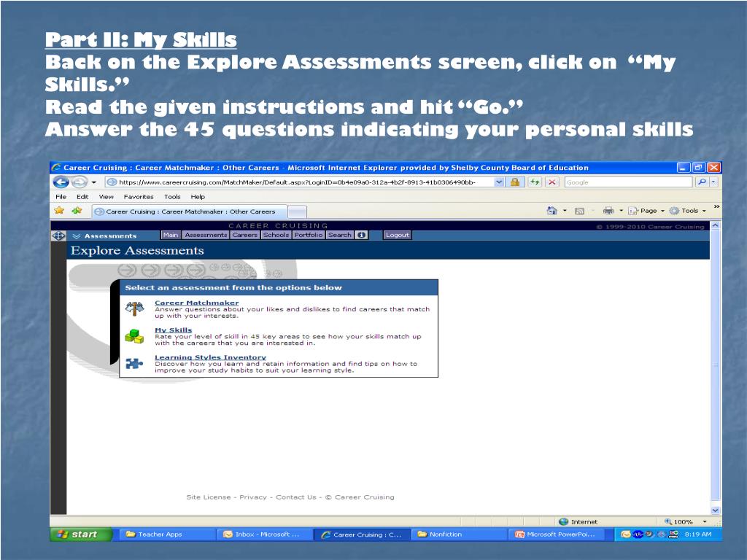Click the page scrollbar down arrow

click(716, 510)
